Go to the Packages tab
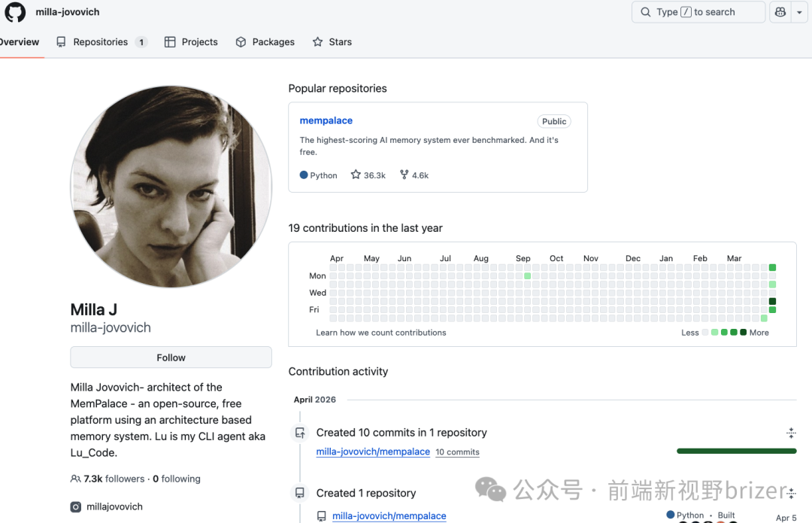This screenshot has width=812, height=523. 265,42
